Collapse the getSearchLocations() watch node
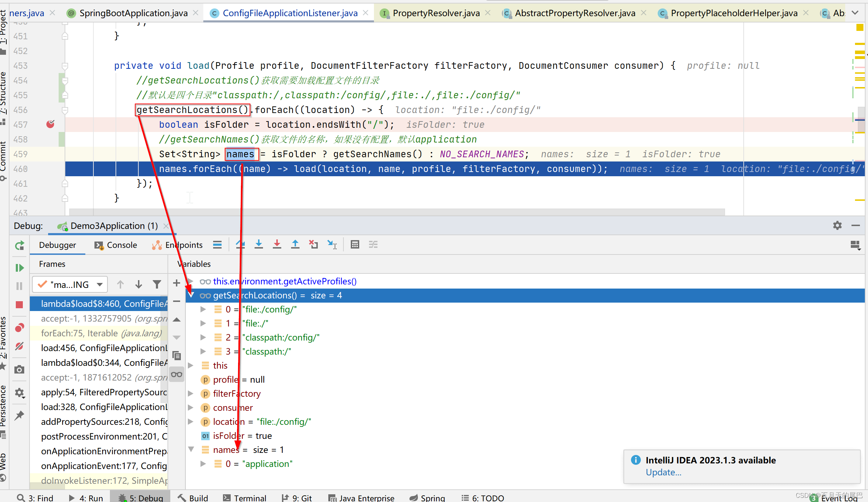Image resolution: width=868 pixels, height=502 pixels. tap(191, 295)
